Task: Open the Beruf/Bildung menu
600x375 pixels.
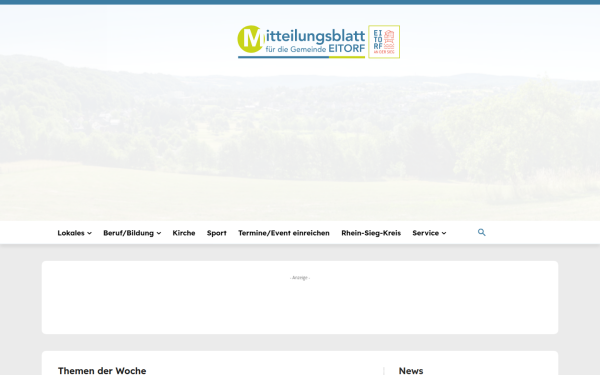Action: pyautogui.click(x=128, y=233)
